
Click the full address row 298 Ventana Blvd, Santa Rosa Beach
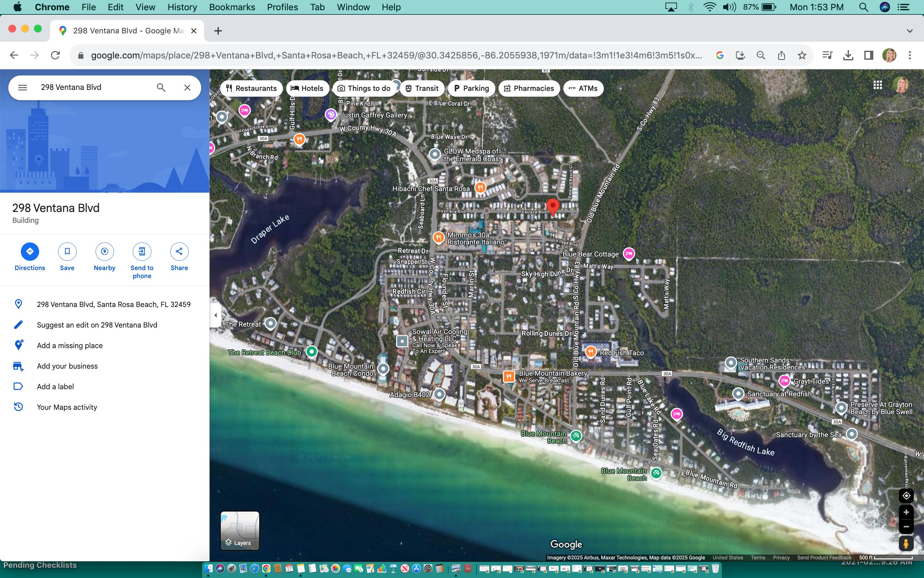point(105,304)
